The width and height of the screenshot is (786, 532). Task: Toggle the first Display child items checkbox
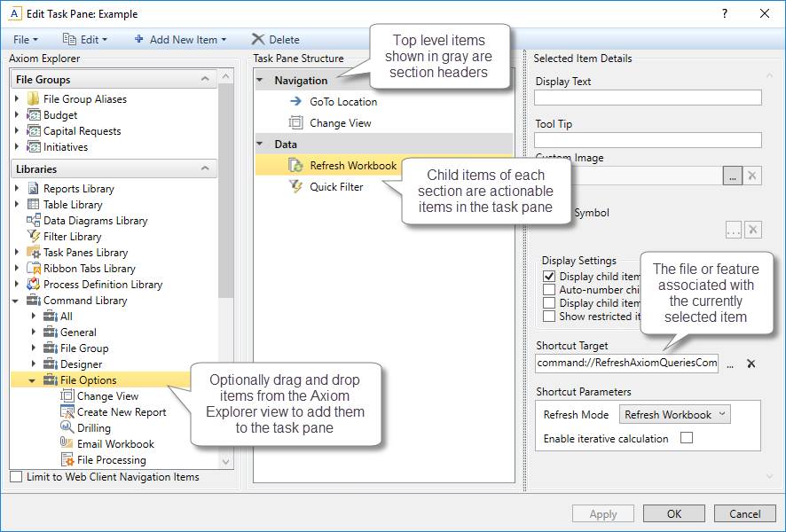[x=550, y=277]
